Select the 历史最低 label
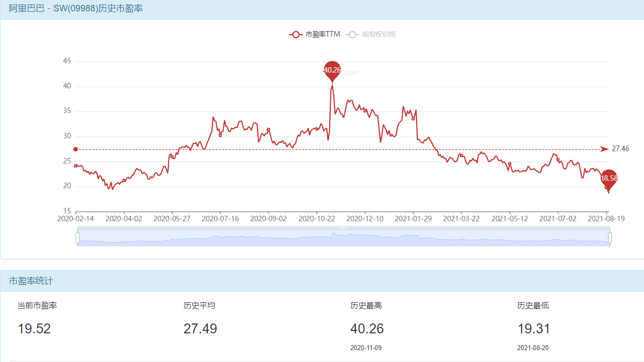 533,306
